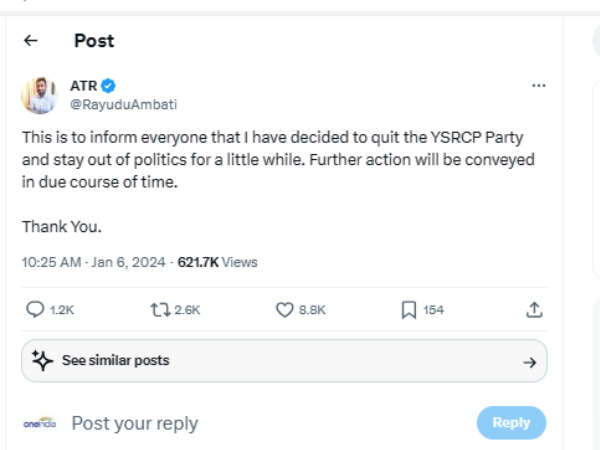The height and width of the screenshot is (450, 600).
Task: Open the three-dot more options menu
Action: click(539, 86)
